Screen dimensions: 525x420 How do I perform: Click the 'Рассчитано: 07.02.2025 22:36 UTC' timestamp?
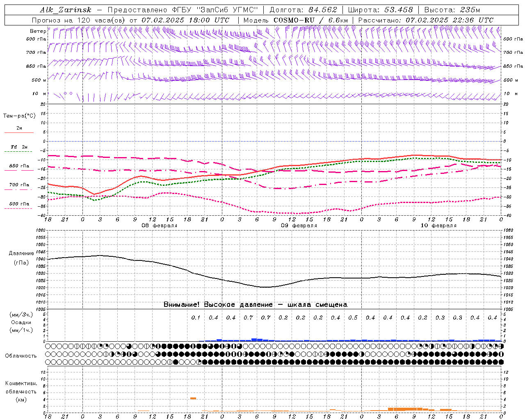426,20
